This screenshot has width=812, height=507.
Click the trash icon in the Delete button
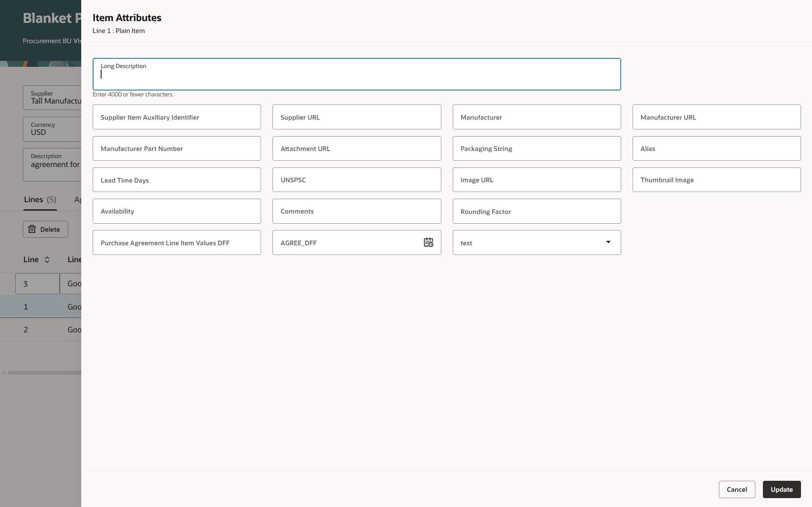click(x=32, y=229)
